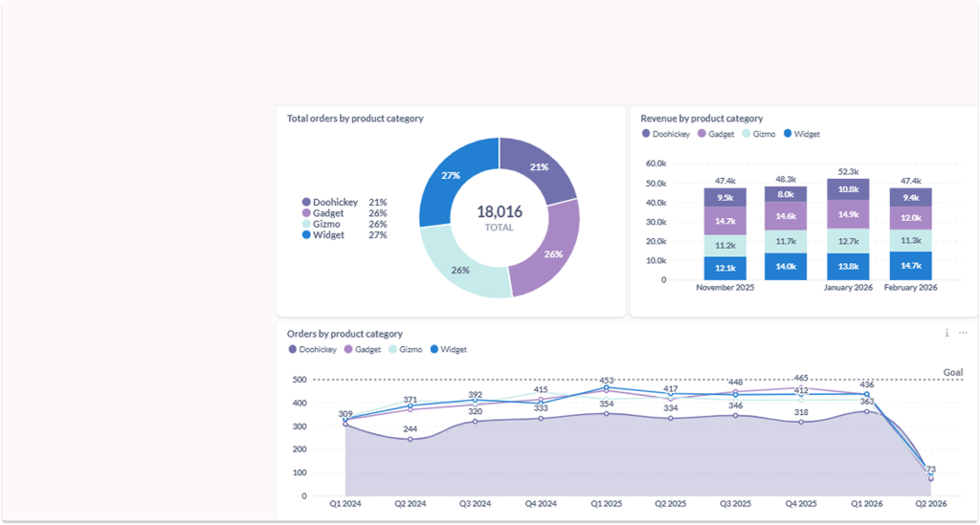The image size is (980, 525).
Task: Select Doohickey 21% row in donut legend
Action: pyautogui.click(x=345, y=203)
